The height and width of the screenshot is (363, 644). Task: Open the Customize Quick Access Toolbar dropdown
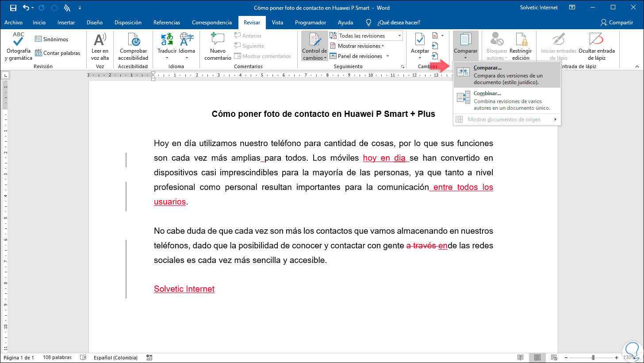coord(79,8)
